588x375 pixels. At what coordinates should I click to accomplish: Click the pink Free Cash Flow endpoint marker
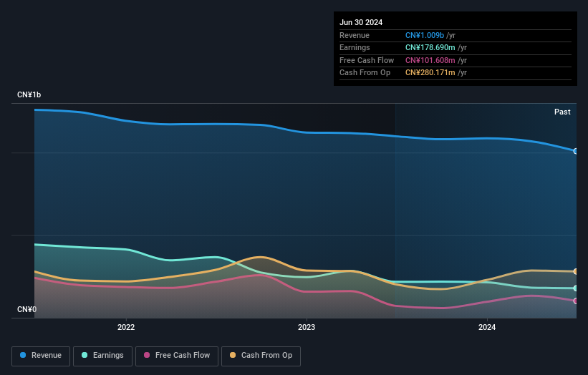point(576,301)
